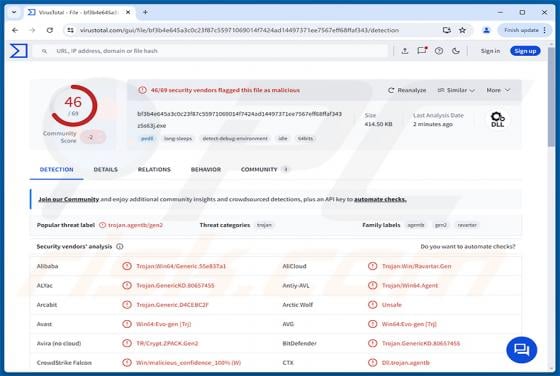Click the automate checks link

[380, 199]
